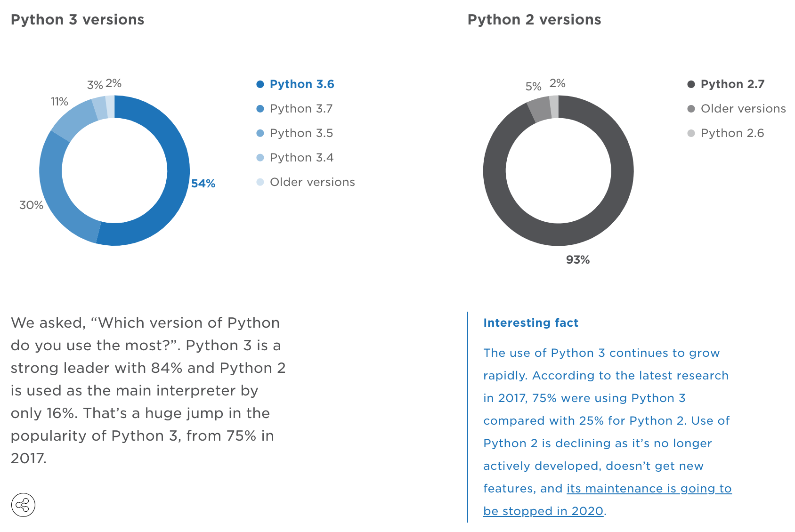The width and height of the screenshot is (795, 532).
Task: Click the '2%' label above the gray donut
Action: (558, 83)
